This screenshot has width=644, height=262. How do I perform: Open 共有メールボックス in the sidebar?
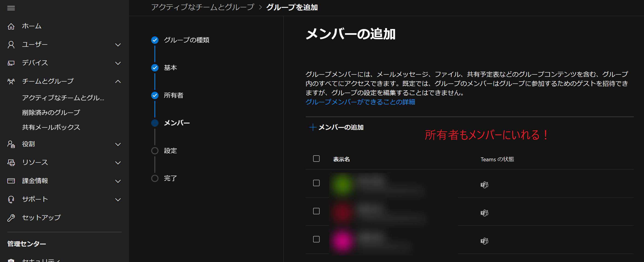pos(51,127)
